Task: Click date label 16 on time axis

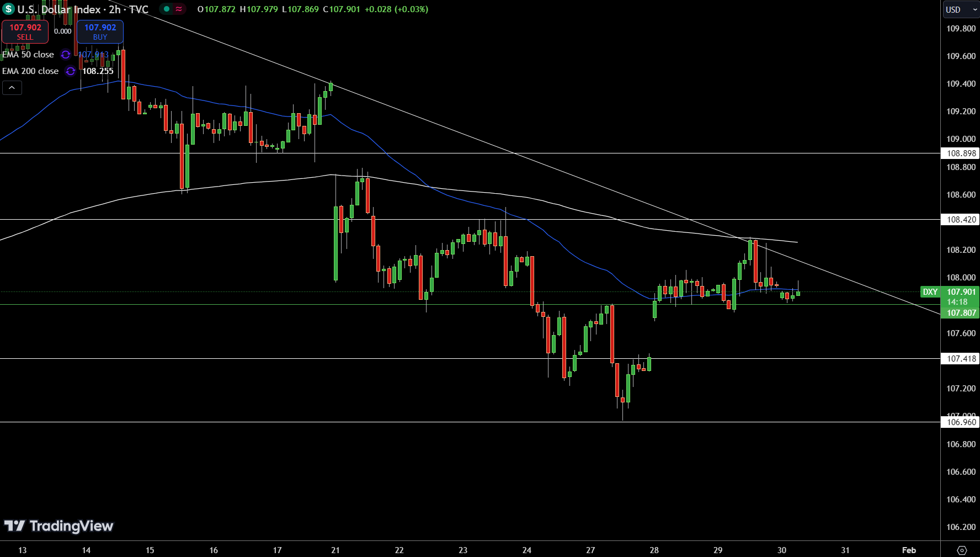Action: click(214, 550)
